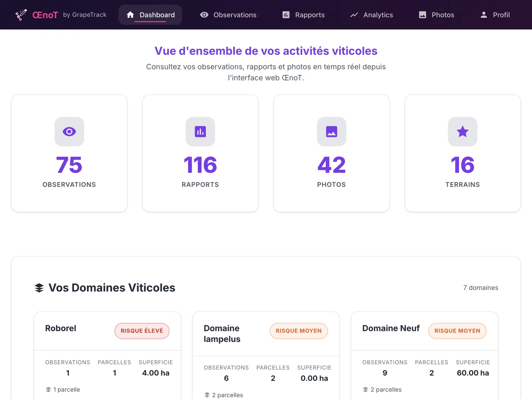Open the Photos navigation tab

click(436, 15)
